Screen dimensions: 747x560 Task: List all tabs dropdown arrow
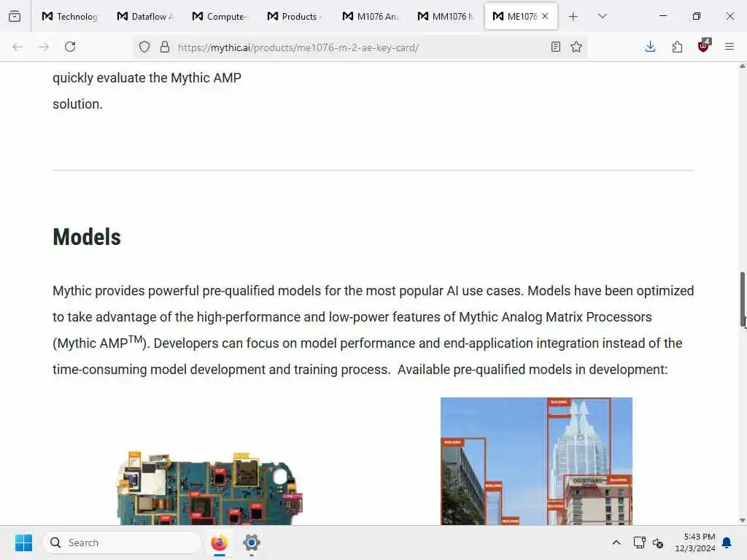tap(603, 16)
